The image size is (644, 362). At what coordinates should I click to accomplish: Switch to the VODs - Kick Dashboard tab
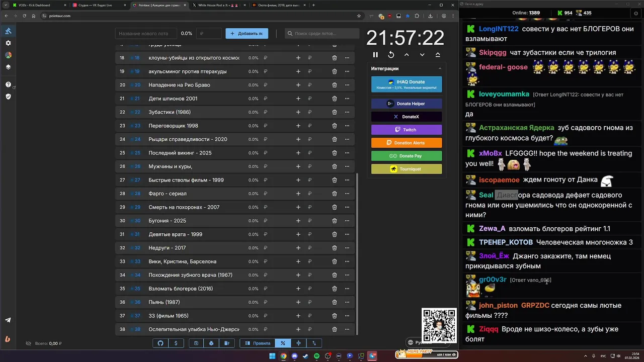38,5
